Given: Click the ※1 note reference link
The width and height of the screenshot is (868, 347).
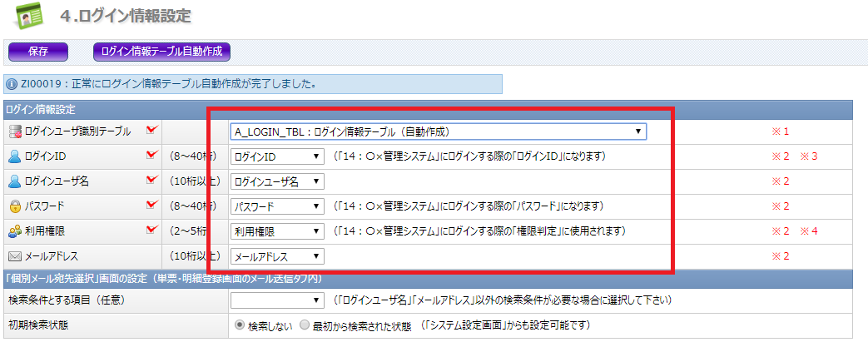Looking at the screenshot, I should pos(780,131).
